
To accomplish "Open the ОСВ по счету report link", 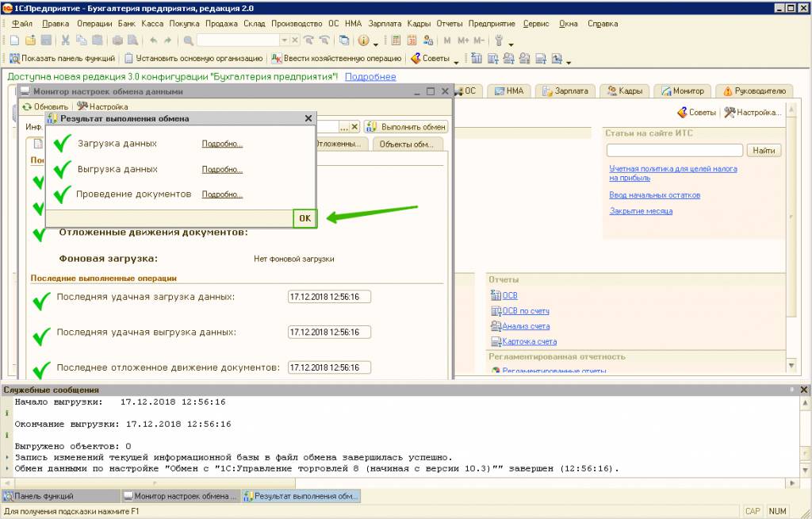I will [x=526, y=311].
